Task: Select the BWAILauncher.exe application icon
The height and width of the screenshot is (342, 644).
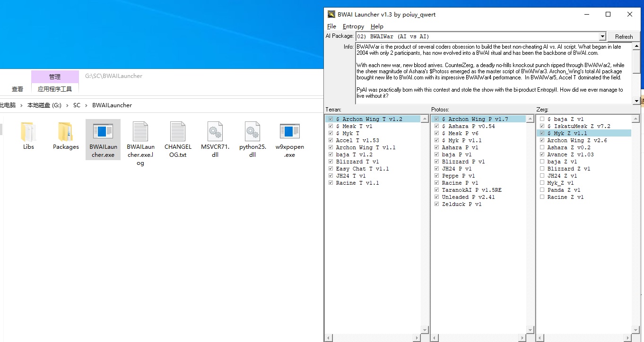Action: 103,132
